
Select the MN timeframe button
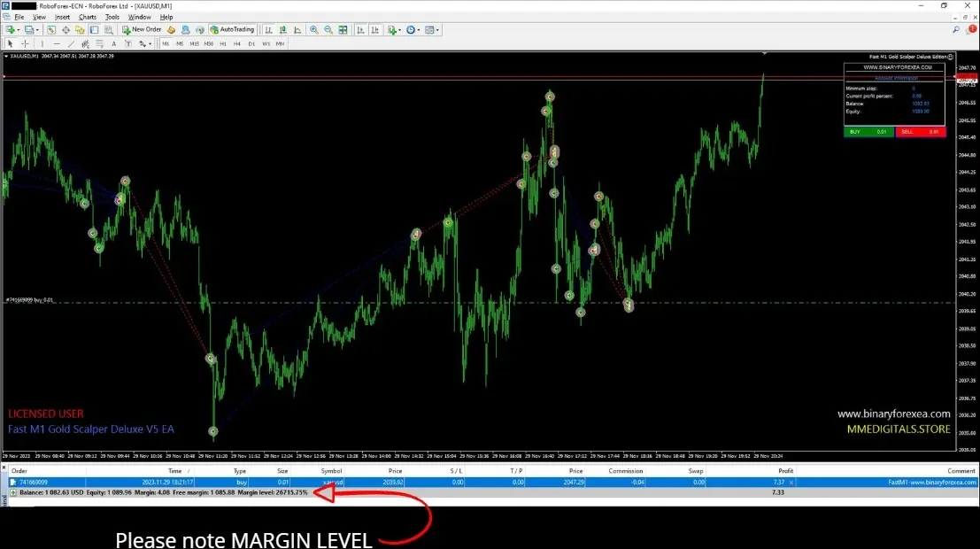pos(280,43)
